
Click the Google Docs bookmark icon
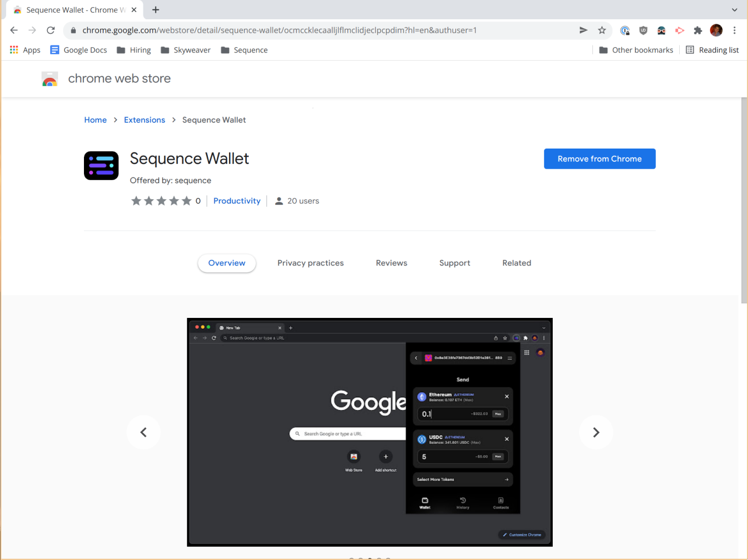[x=55, y=50]
